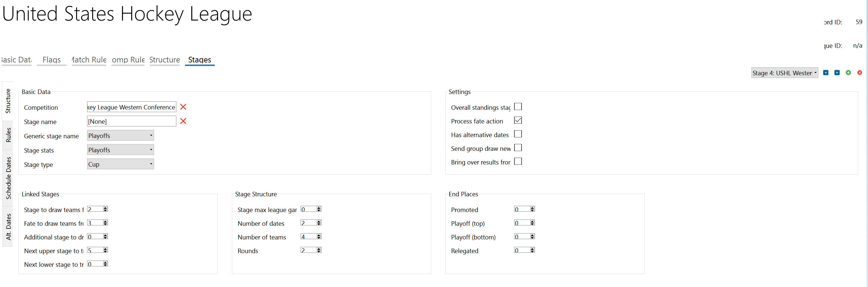The image size is (868, 287).
Task: Open the Rules vertical side tab
Action: tap(8, 135)
